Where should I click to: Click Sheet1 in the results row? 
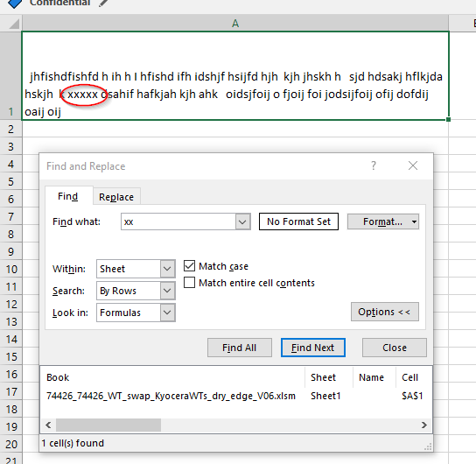coord(325,396)
